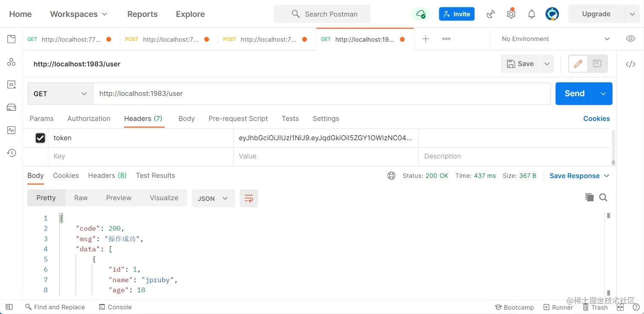Open the settings gear icon

tap(511, 14)
